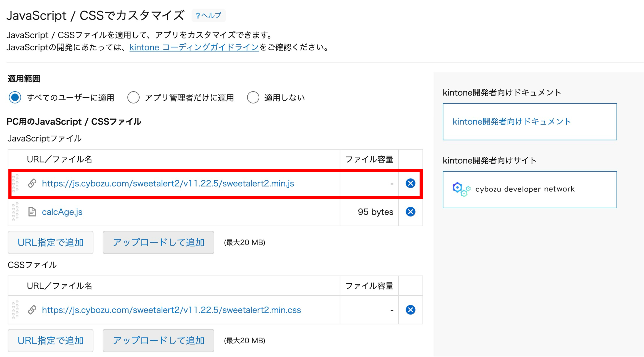The image size is (644, 357).
Task: Click document icon beside calcAge.js
Action: coord(32,212)
